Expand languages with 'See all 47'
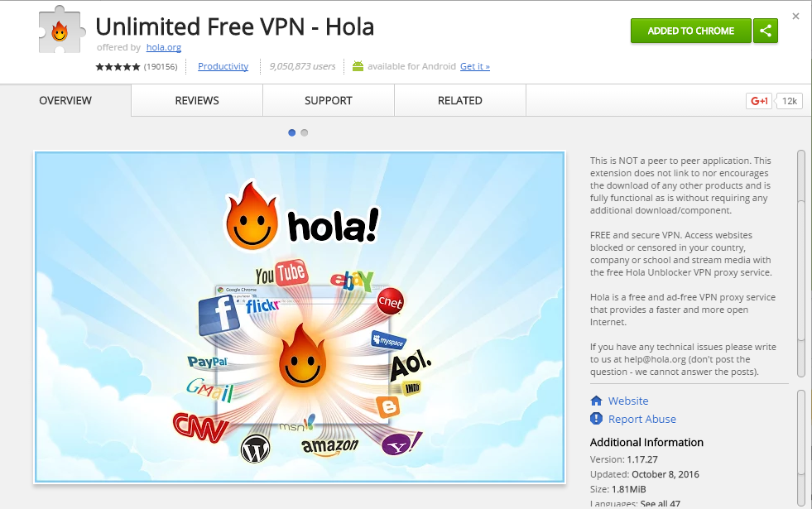 coord(661,503)
